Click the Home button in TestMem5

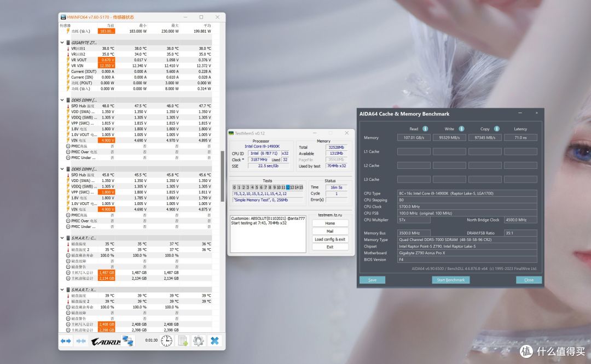coord(330,223)
